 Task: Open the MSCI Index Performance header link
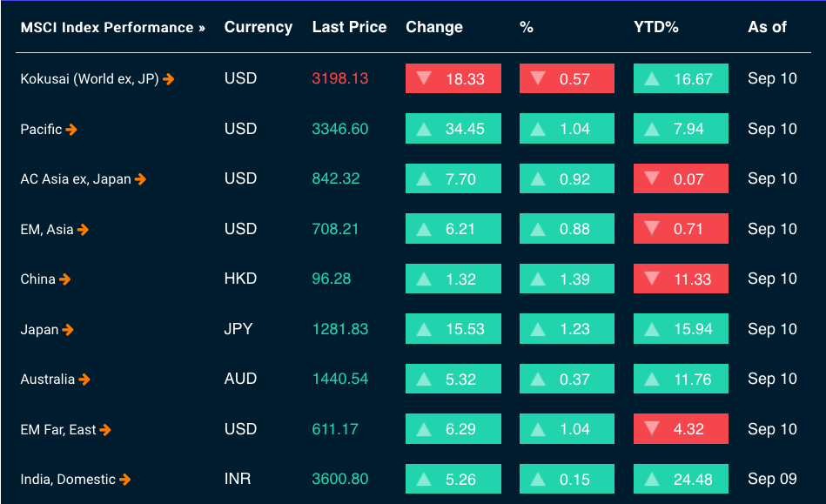113,27
